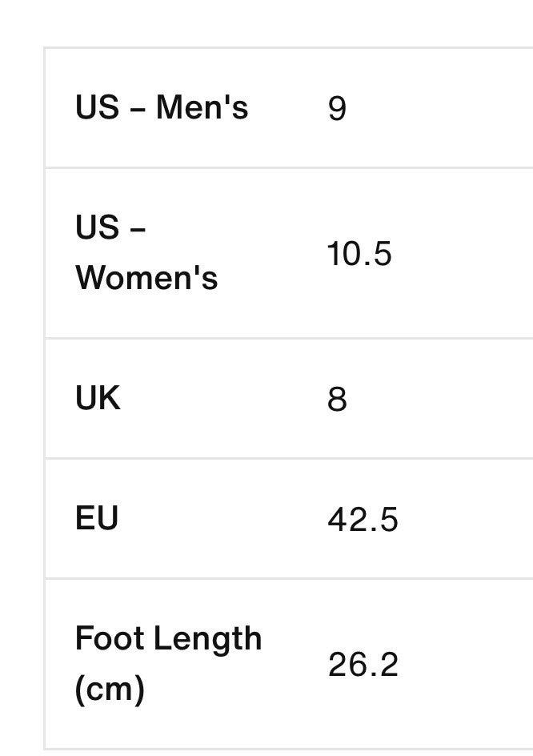Click the EU row label
Image resolution: width=533 pixels, height=756 pixels.
pos(97,518)
